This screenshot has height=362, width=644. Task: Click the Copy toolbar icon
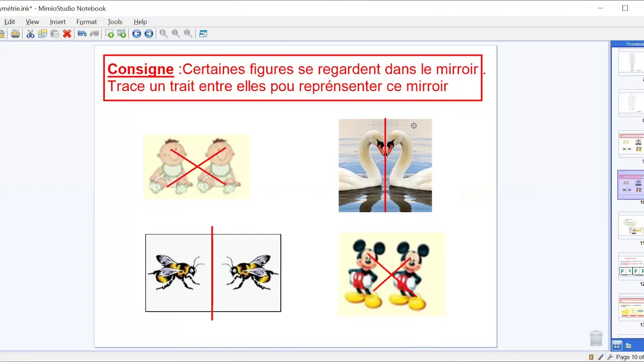point(43,34)
